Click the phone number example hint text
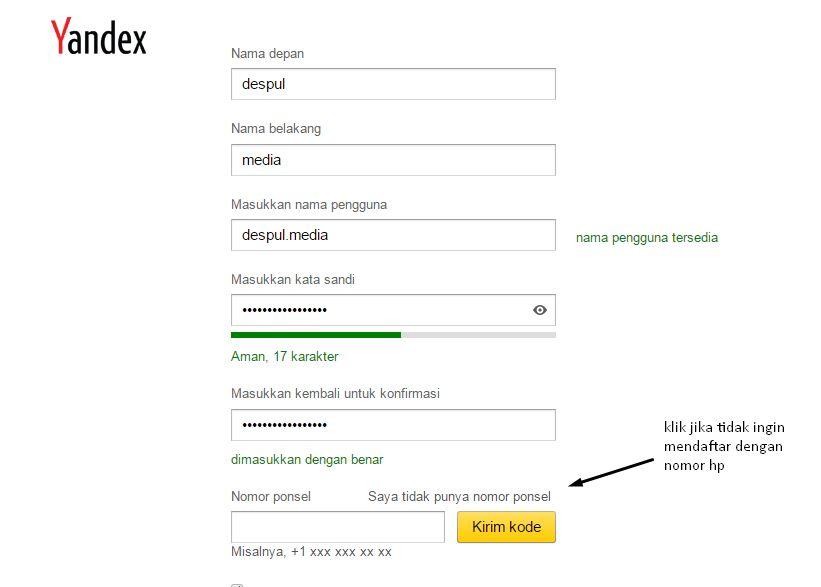This screenshot has height=587, width=821. coord(311,551)
